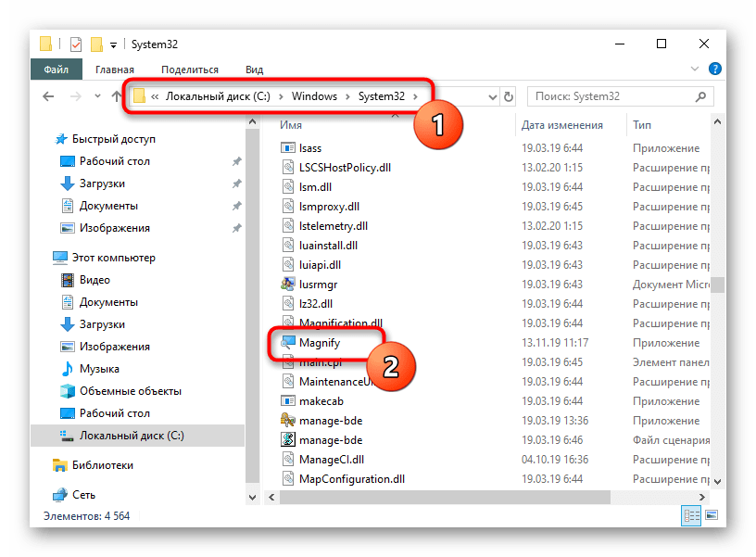Select lsmproxy.dll file

click(329, 207)
